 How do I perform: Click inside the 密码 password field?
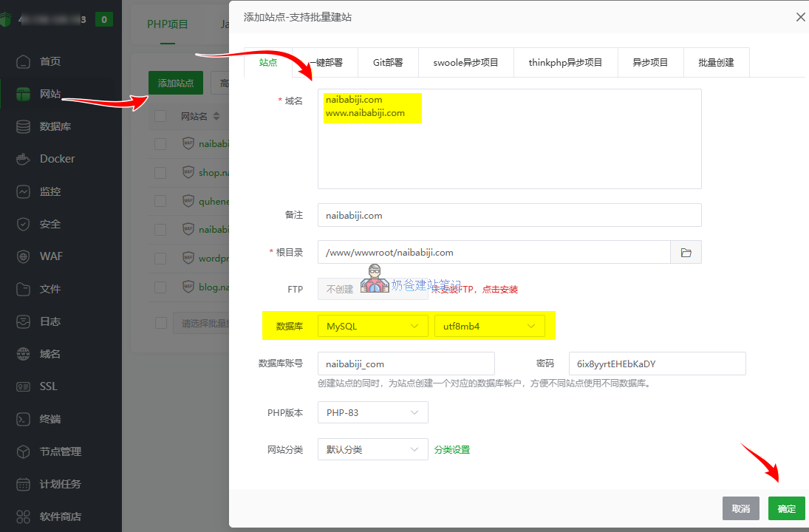point(656,363)
